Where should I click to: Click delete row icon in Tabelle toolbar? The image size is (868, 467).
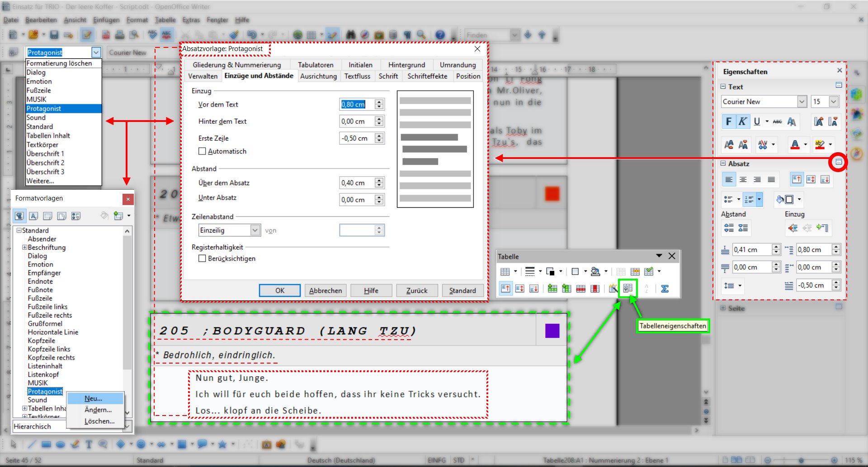pyautogui.click(x=581, y=289)
